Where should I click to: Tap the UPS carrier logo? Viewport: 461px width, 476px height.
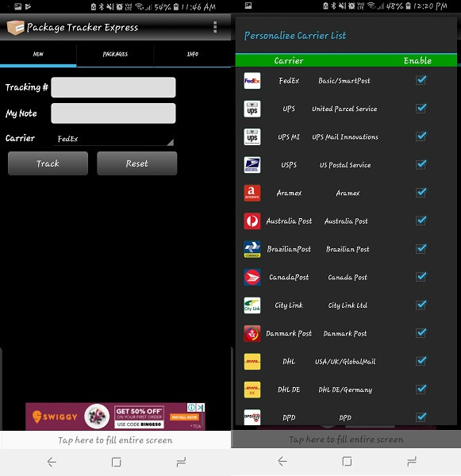tap(252, 109)
